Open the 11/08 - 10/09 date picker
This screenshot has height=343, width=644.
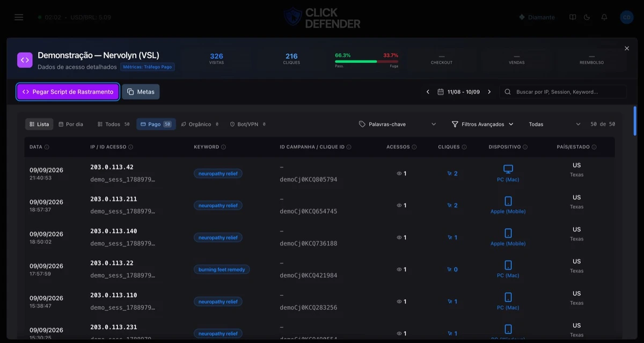click(458, 92)
